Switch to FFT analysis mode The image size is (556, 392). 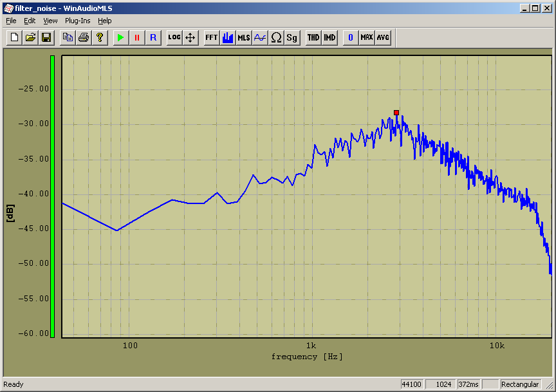[211, 37]
